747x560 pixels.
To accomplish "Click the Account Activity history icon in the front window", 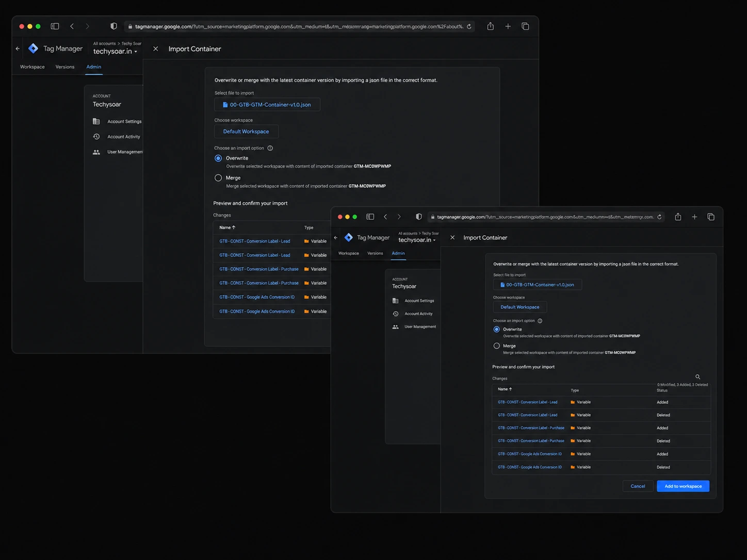I will click(x=396, y=314).
